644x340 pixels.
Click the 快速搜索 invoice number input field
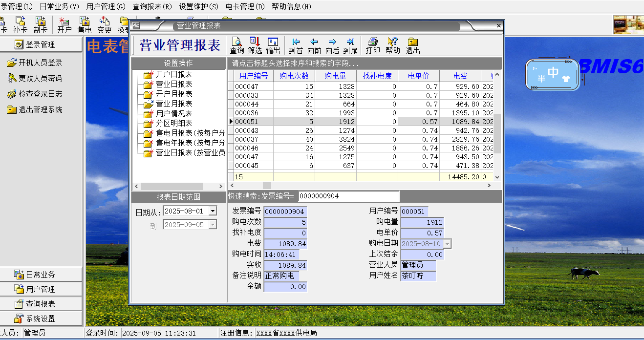tap(348, 196)
